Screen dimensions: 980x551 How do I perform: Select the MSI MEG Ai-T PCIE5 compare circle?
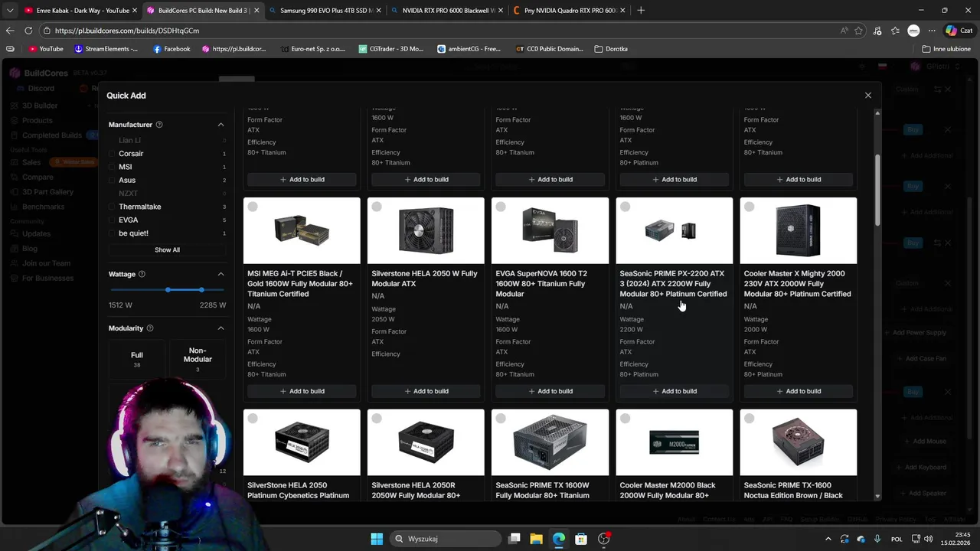click(253, 207)
